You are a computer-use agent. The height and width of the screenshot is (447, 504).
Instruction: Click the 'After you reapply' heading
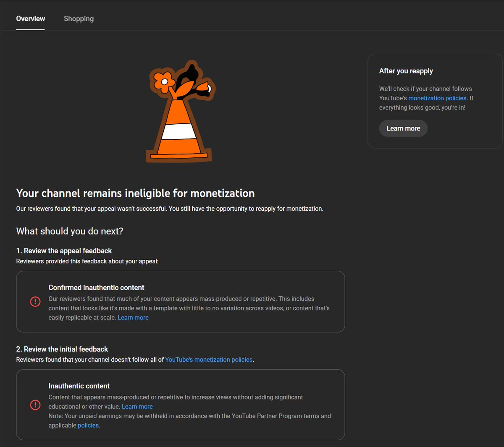406,71
